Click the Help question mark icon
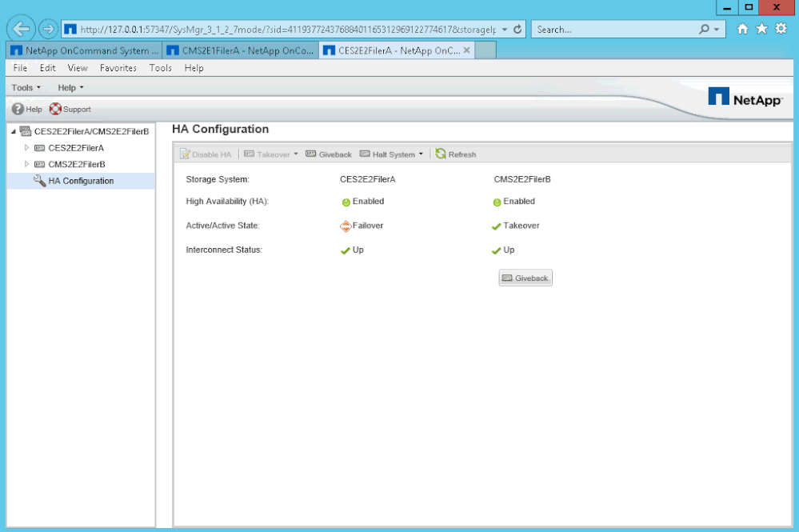799x532 pixels. click(18, 109)
